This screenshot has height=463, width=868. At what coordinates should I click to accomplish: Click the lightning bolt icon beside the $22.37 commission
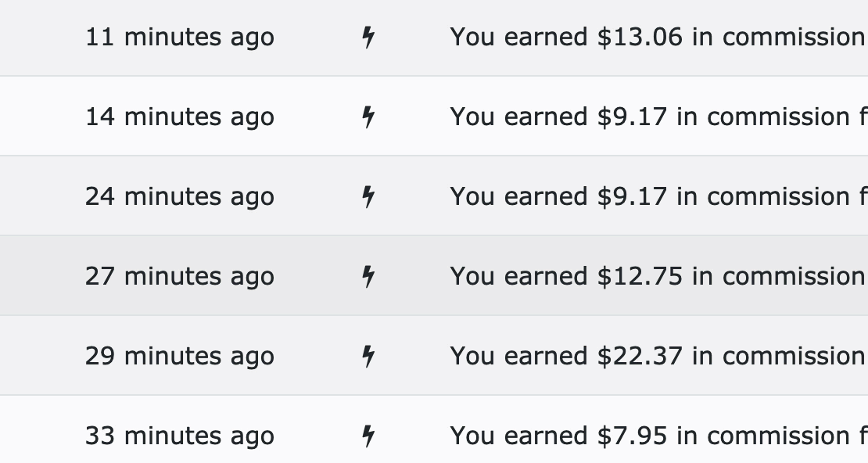[368, 357]
